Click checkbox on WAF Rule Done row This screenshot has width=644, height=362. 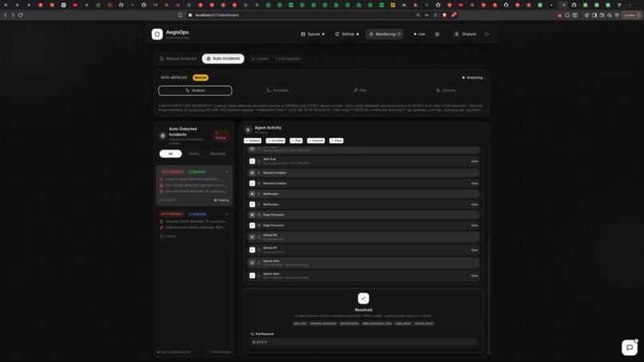pyautogui.click(x=252, y=161)
